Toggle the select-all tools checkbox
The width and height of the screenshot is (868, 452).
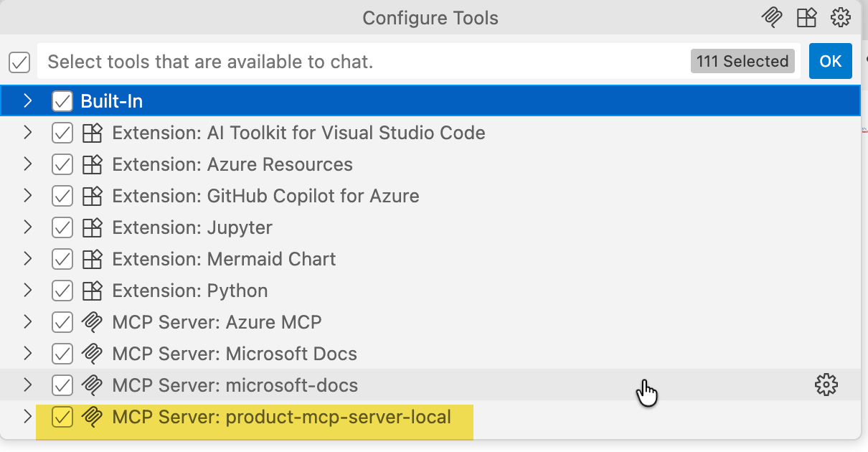pos(19,62)
